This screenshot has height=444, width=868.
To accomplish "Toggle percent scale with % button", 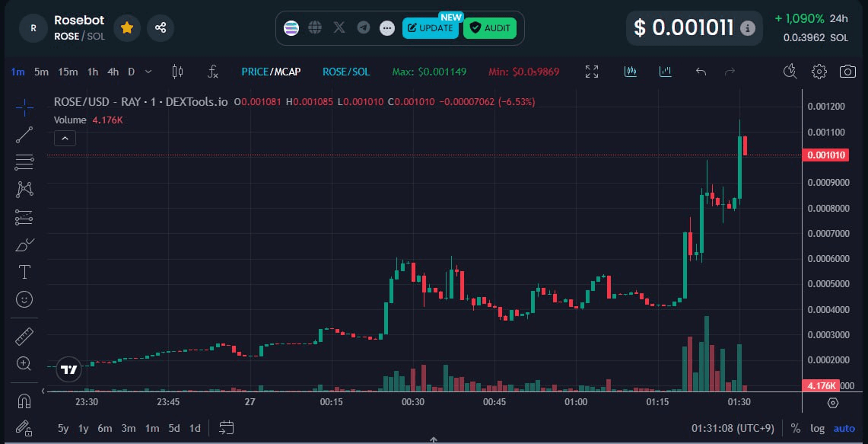I will pyautogui.click(x=796, y=428).
